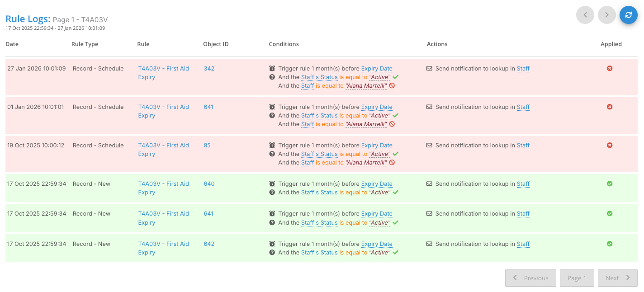This screenshot has width=644, height=292.
Task: Open rule link in 19 Oct 2025 row
Action: (163, 150)
